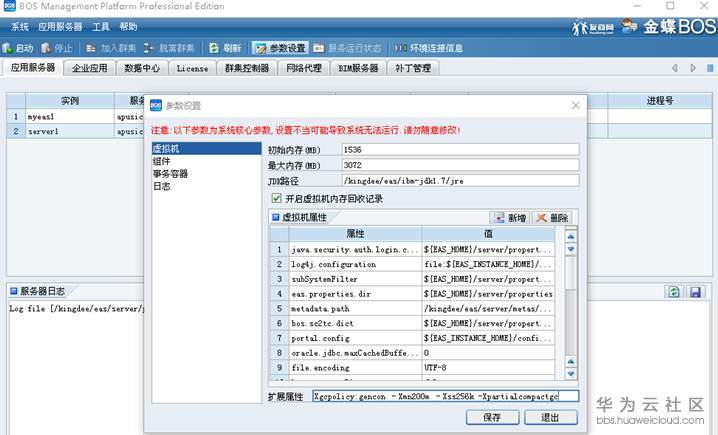Viewport: 718px width, 435px height.
Task: Click the refresh icon in 服务器日志 panel
Action: click(x=674, y=292)
